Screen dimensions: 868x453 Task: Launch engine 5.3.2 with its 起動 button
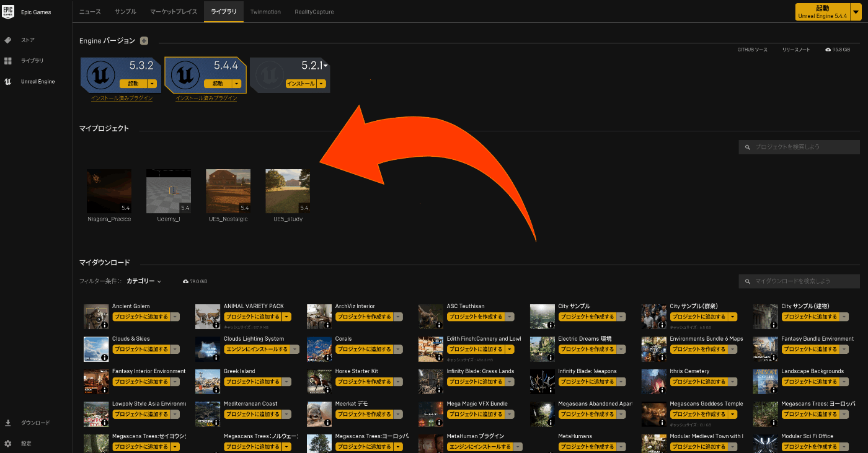click(x=133, y=84)
